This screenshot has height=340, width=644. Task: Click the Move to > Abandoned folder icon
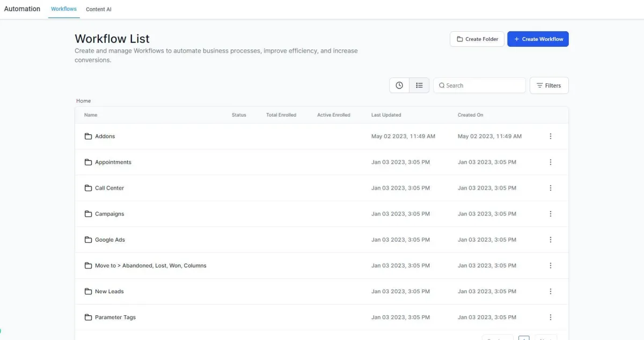[88, 265]
